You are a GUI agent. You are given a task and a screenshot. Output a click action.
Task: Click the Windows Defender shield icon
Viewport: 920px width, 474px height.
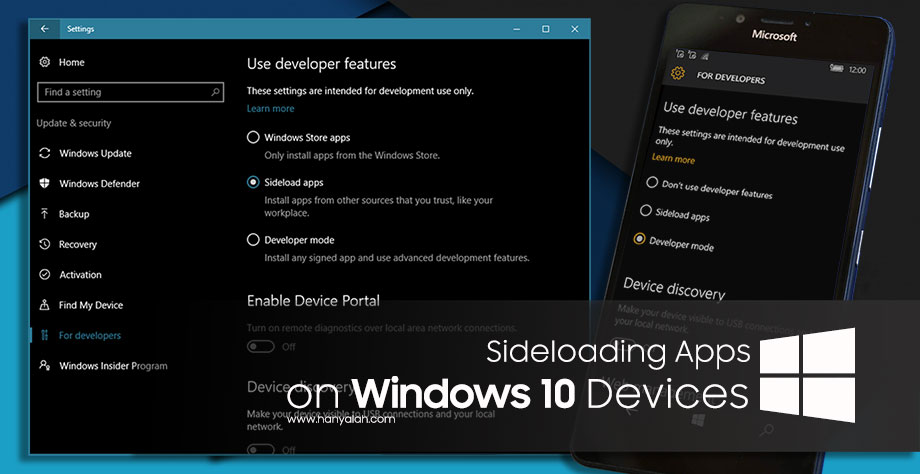point(45,184)
